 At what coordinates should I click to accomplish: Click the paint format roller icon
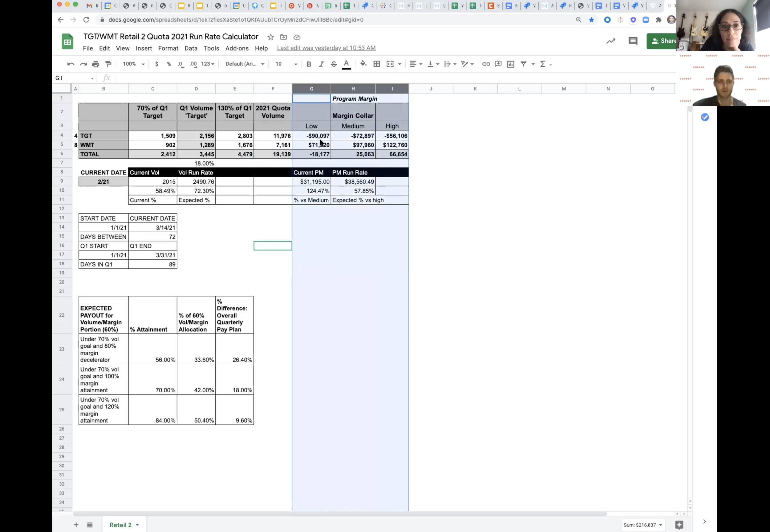click(x=108, y=64)
